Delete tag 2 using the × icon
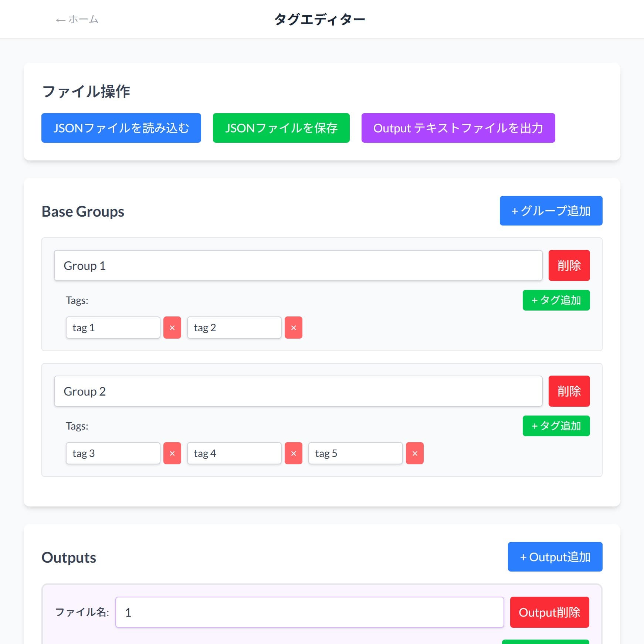 (293, 328)
